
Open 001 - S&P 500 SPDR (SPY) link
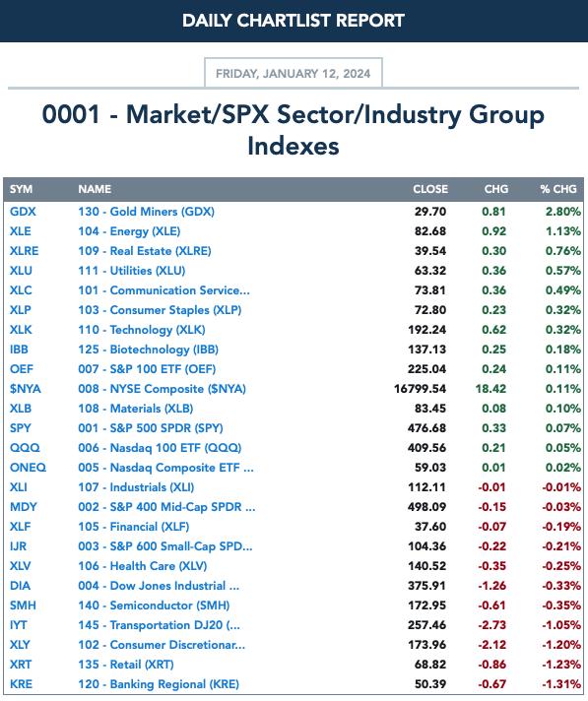coord(151,428)
